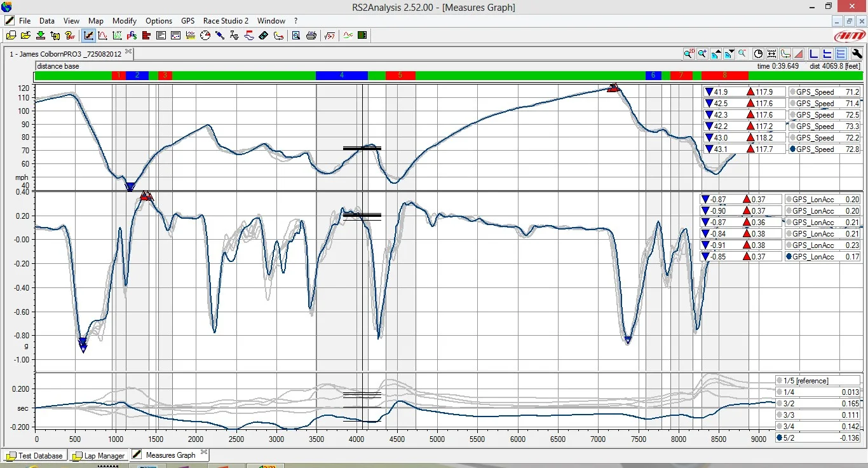Image resolution: width=868 pixels, height=468 pixels.
Task: Select track segment 2 in the blue bar
Action: [x=137, y=75]
